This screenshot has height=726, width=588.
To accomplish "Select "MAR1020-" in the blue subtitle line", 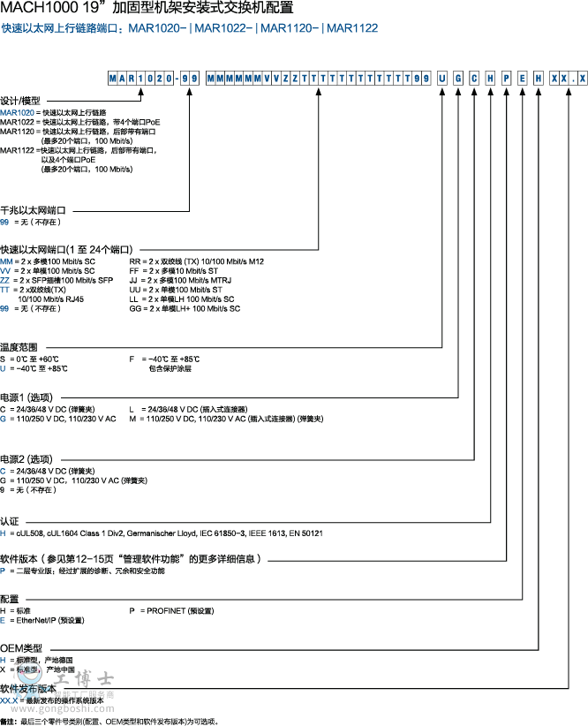I will 157,28.
